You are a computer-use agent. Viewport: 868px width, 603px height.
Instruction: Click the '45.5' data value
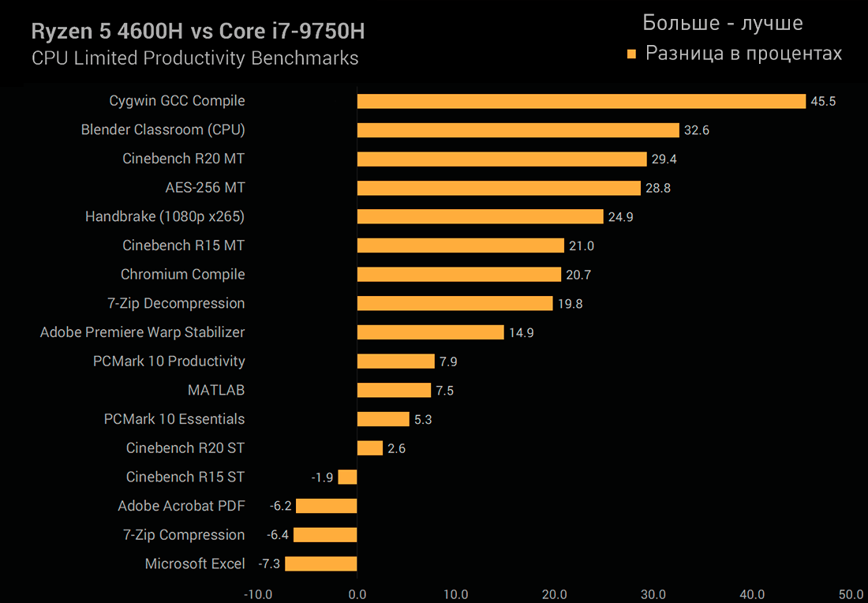[823, 102]
